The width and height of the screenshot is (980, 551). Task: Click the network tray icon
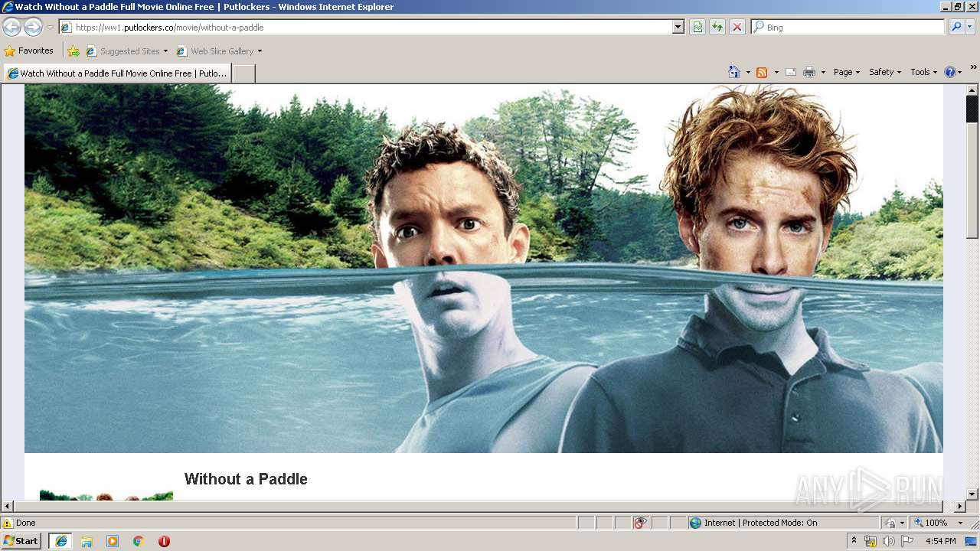(871, 541)
